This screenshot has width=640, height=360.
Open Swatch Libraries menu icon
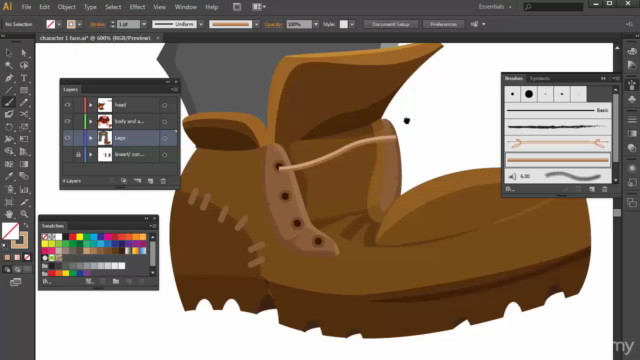point(47,281)
